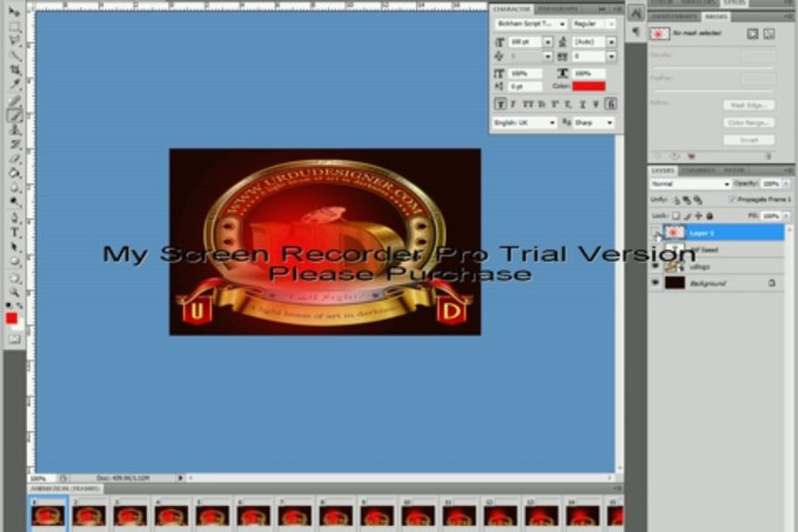Click the Mask Edge button
This screenshot has width=798, height=532.
[748, 106]
